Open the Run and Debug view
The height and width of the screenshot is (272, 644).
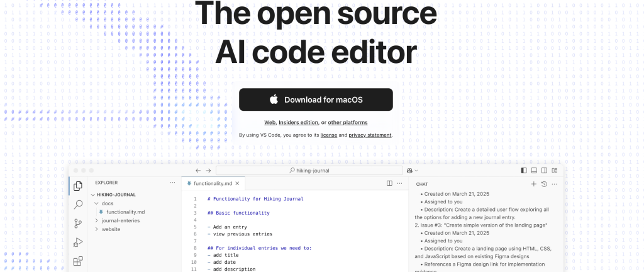[x=78, y=242]
